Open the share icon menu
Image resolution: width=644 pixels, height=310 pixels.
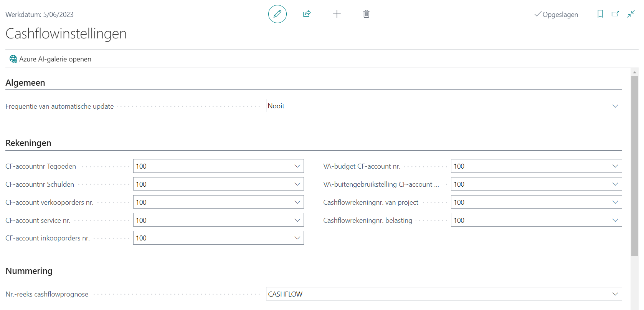coord(307,14)
